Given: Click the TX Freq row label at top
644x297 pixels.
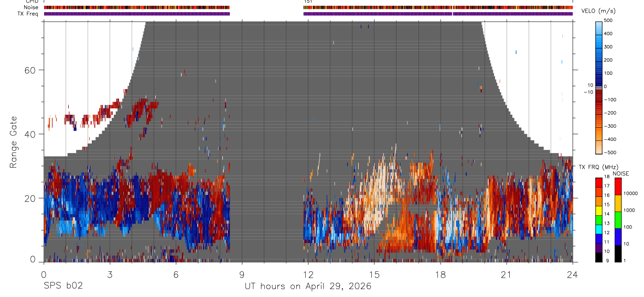Looking at the screenshot, I should (28, 14).
